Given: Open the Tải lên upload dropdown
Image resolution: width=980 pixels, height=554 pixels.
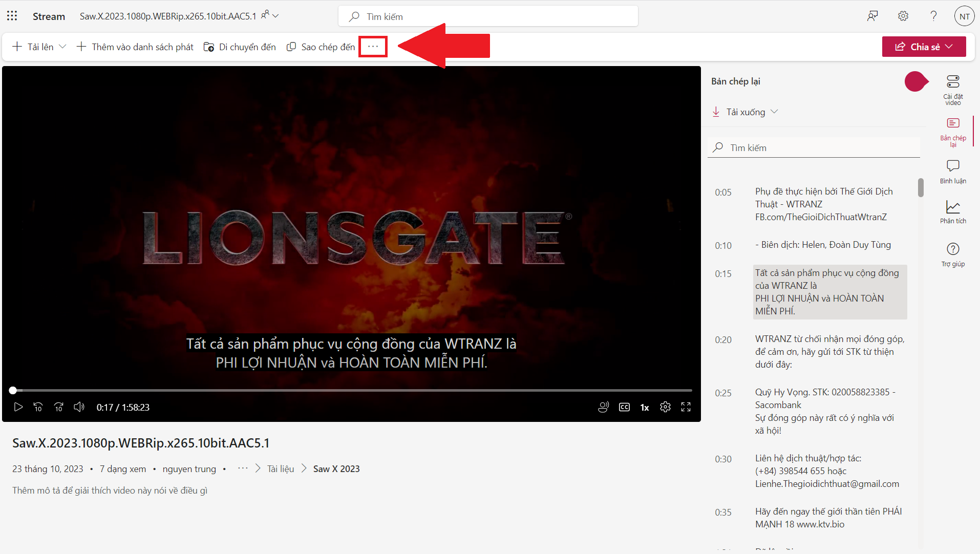Looking at the screenshot, I should tap(39, 47).
